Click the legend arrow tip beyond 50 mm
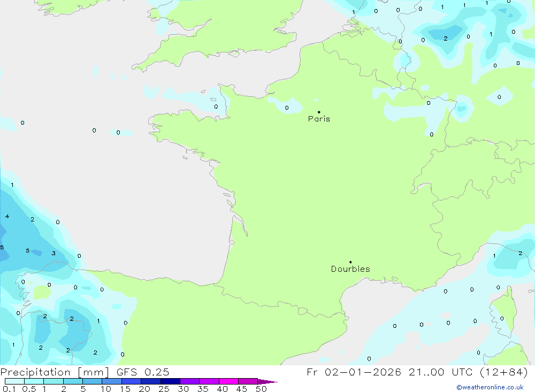Screen dimensions: 535x392 click(268, 382)
